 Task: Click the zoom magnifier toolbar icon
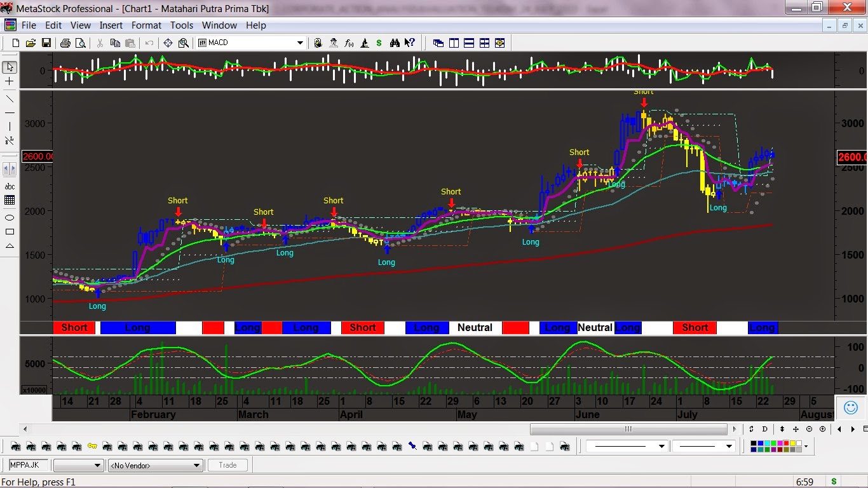click(x=183, y=43)
